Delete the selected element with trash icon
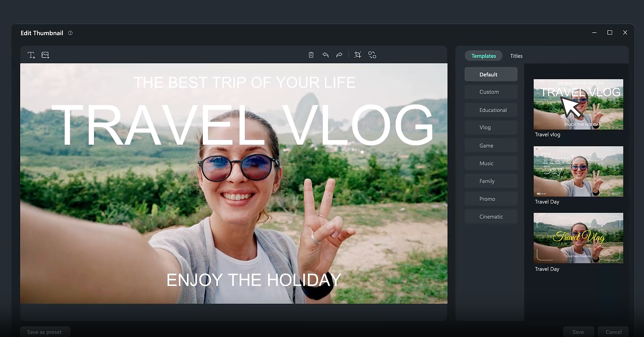644x337 pixels. (311, 55)
